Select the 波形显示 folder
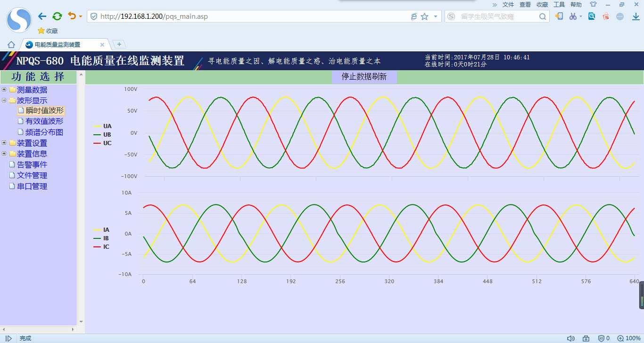644x343 pixels. point(32,100)
